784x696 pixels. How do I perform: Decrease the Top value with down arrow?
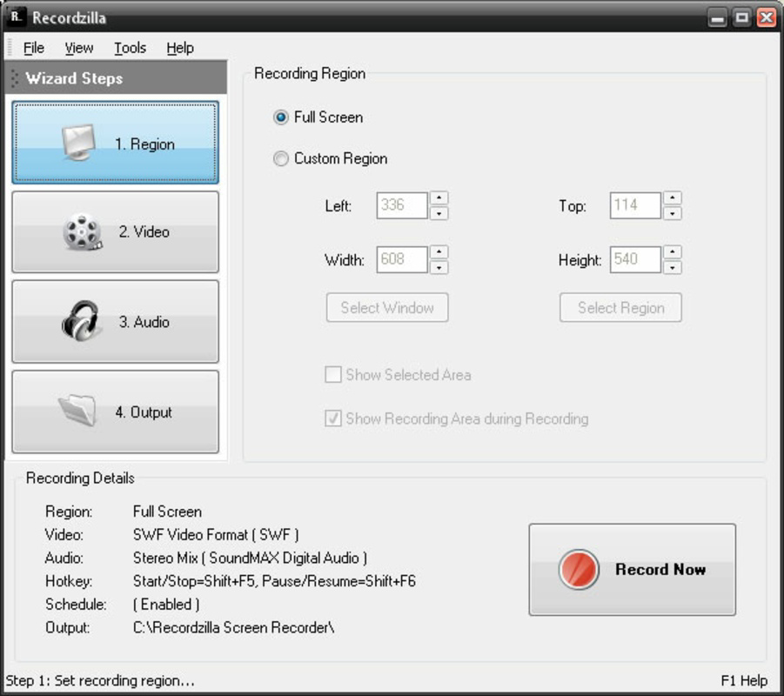673,213
